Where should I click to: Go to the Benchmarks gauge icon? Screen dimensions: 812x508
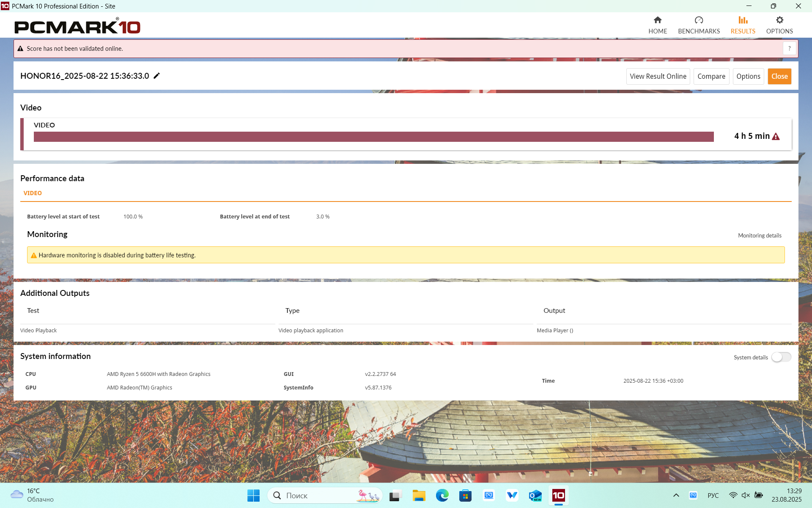tap(699, 20)
